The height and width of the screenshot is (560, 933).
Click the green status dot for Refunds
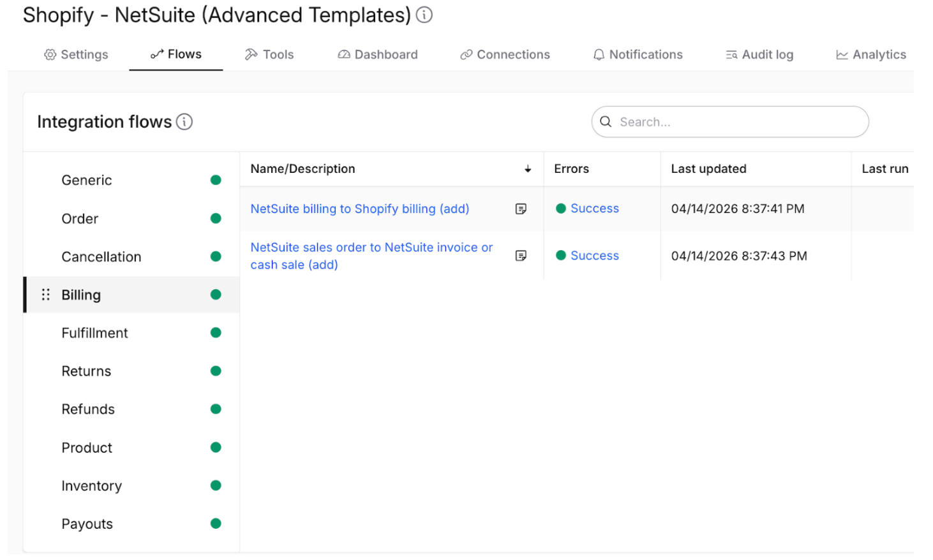216,409
